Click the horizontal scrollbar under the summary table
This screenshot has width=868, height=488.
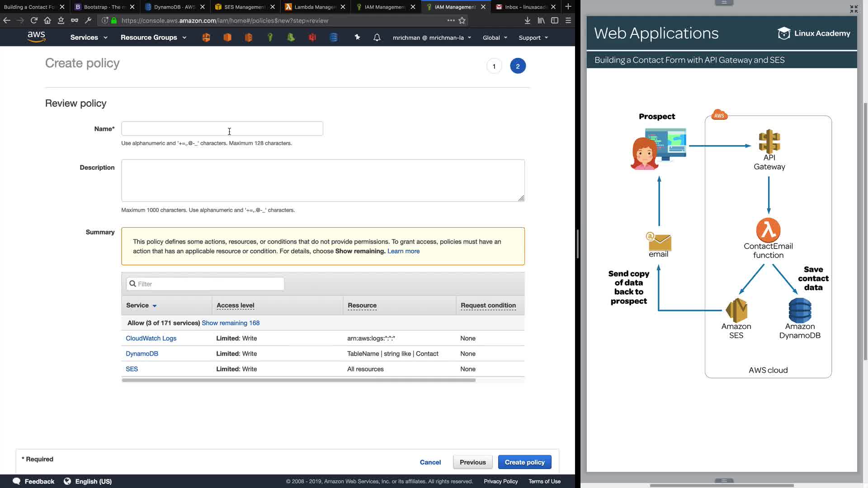pos(298,380)
